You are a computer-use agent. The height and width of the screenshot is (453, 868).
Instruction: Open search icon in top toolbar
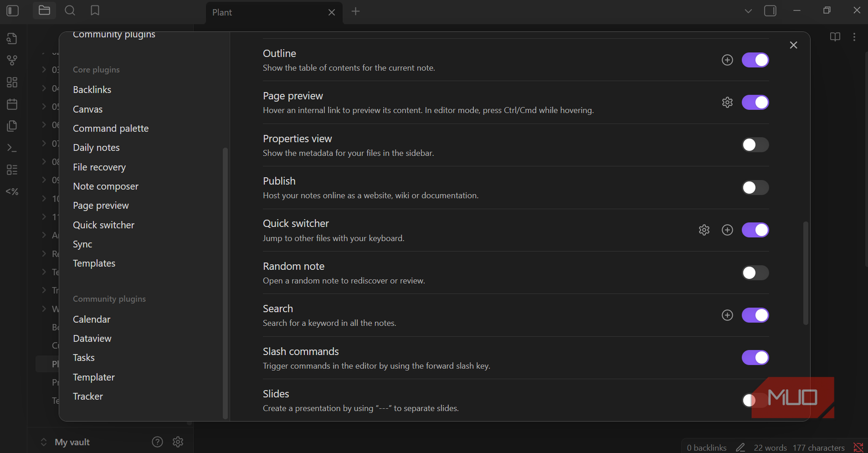click(x=69, y=11)
